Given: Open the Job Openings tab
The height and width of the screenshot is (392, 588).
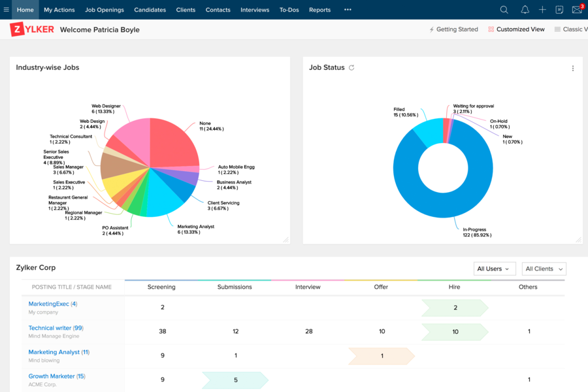Looking at the screenshot, I should pyautogui.click(x=103, y=10).
